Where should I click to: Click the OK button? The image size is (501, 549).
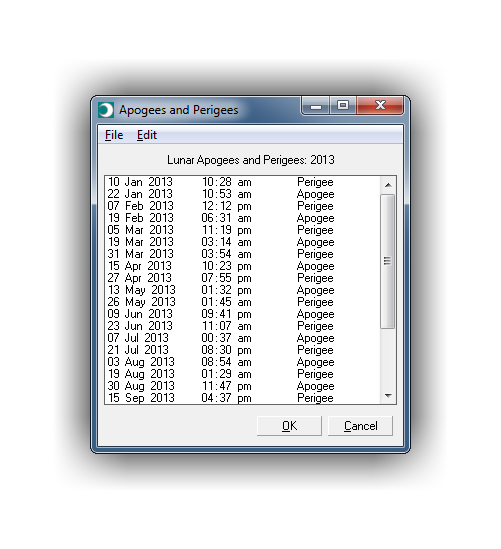coord(289,426)
